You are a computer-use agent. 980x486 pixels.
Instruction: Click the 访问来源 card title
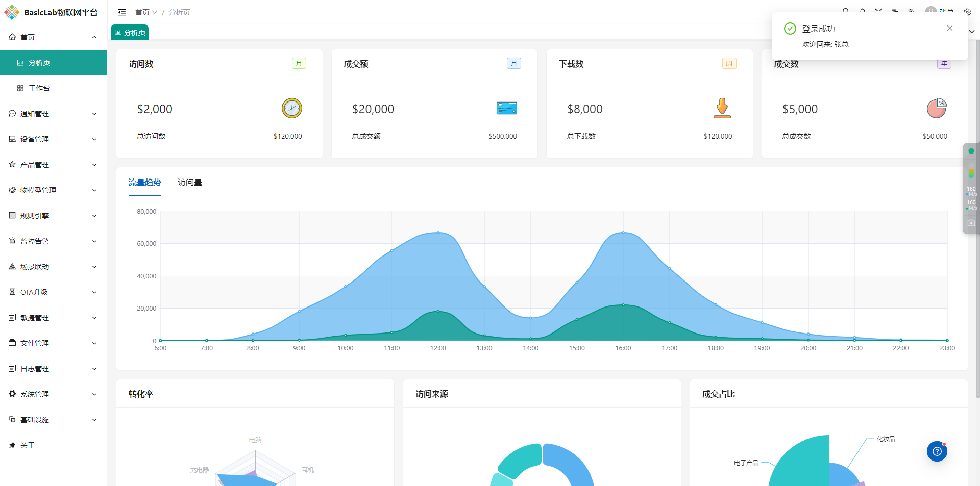[432, 394]
